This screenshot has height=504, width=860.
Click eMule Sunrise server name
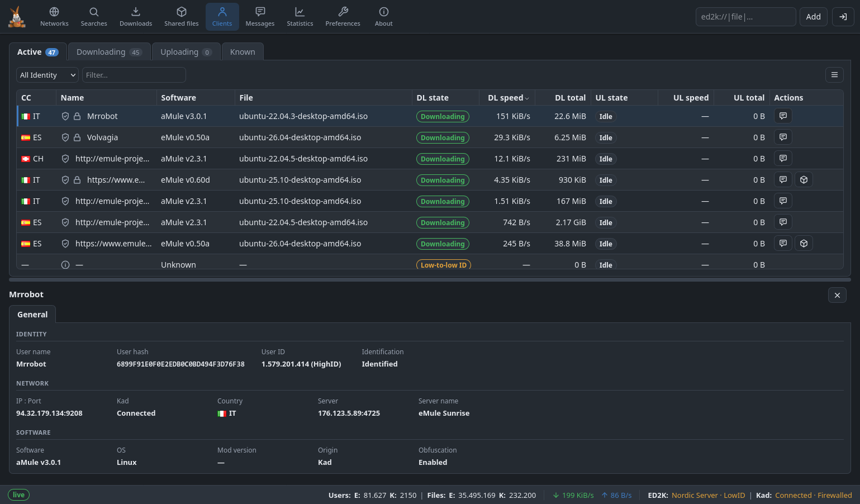[444, 413]
